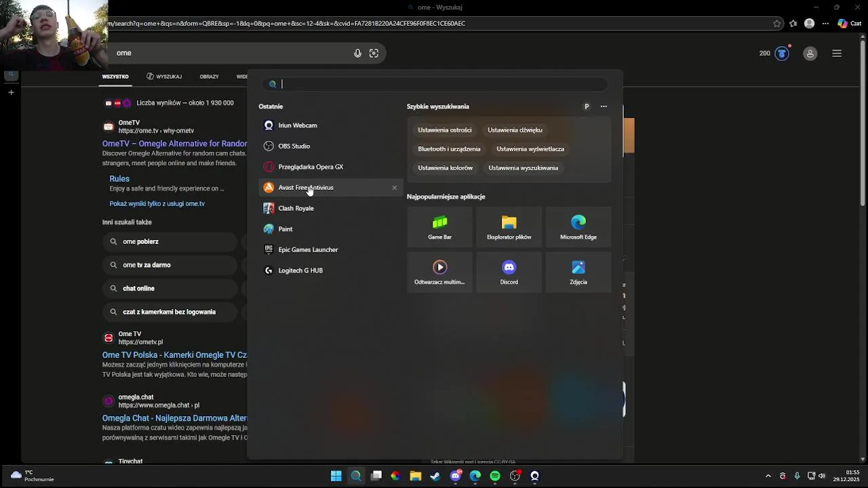Open Bluetooth i urządzenia quick search

coord(449,149)
